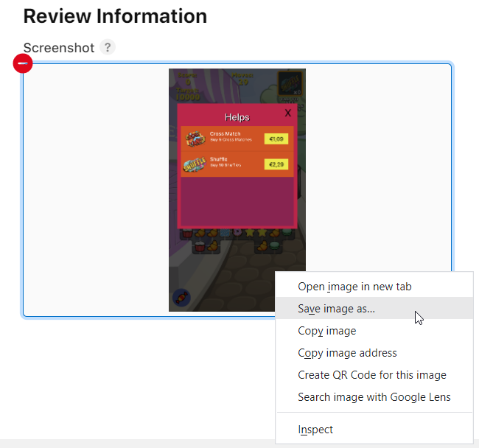Image resolution: width=479 pixels, height=448 pixels.
Task: Open the Screenshot help question mark
Action: click(108, 47)
